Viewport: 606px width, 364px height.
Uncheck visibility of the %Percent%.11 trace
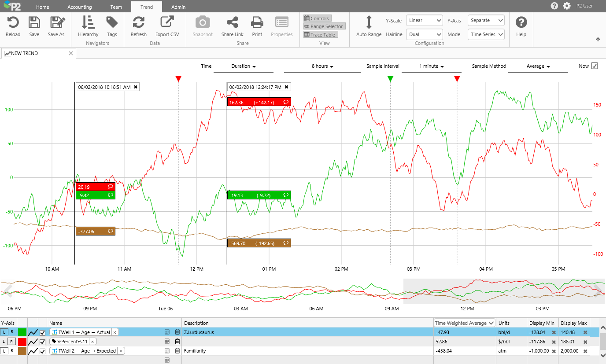pyautogui.click(x=43, y=342)
